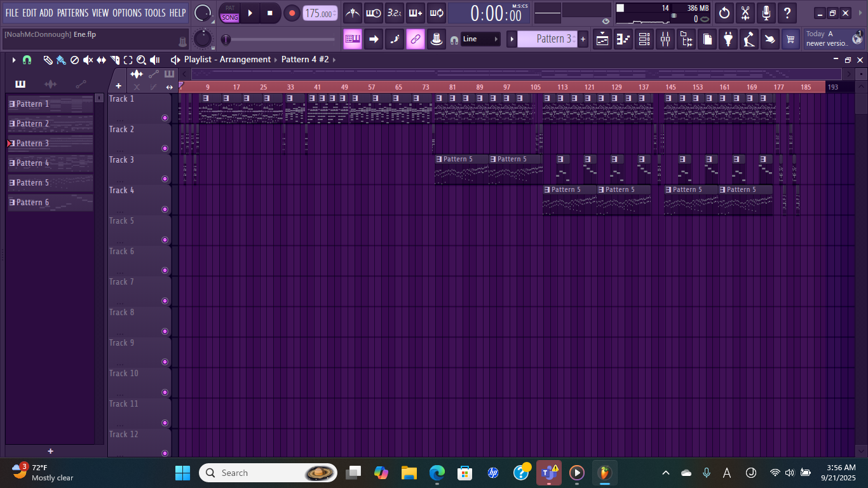Toggle loop recording
Screen dimensions: 868x488
pyautogui.click(x=437, y=13)
